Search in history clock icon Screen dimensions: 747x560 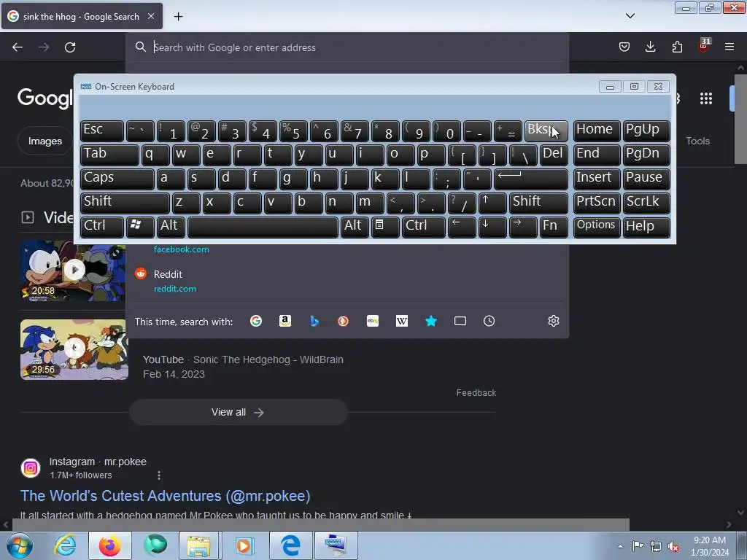[489, 321]
